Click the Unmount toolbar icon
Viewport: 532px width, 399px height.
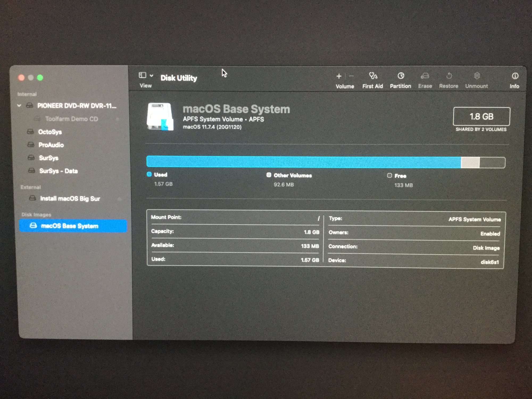tap(477, 76)
